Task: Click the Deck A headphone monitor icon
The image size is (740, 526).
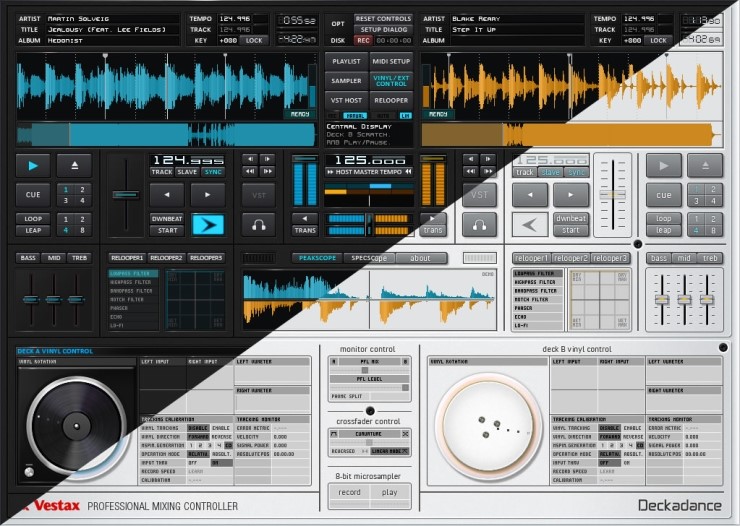Action: (x=260, y=224)
